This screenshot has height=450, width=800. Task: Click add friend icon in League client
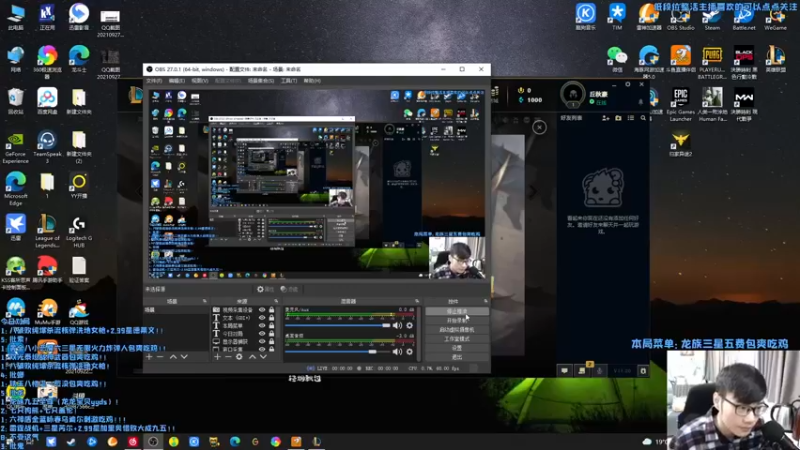pos(606,118)
